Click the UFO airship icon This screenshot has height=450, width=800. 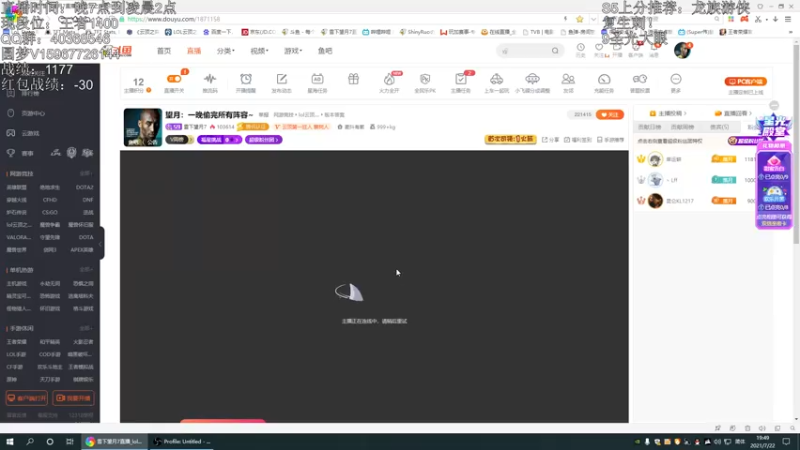point(532,79)
